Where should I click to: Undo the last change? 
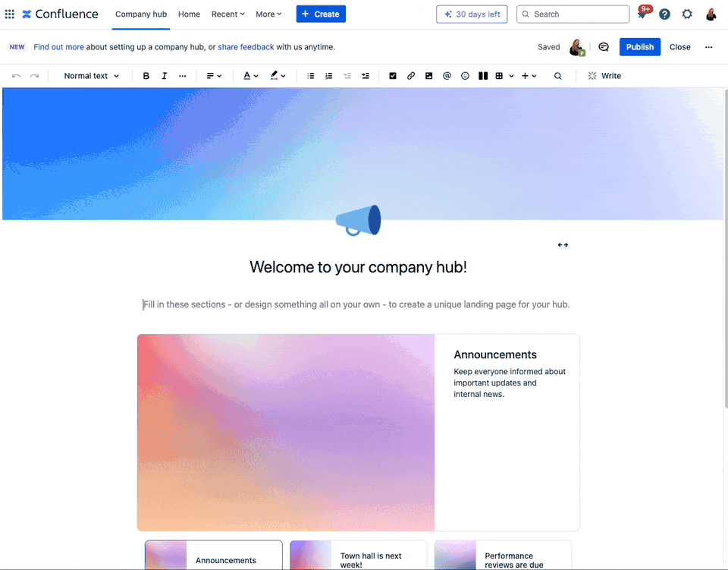tap(16, 76)
